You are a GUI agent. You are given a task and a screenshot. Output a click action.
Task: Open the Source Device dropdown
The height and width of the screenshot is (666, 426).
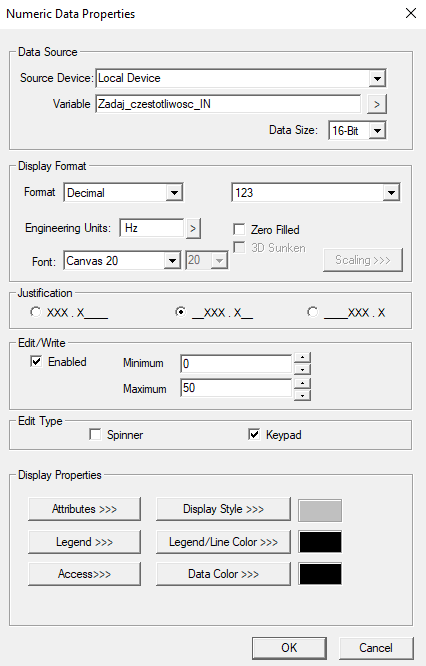click(377, 79)
